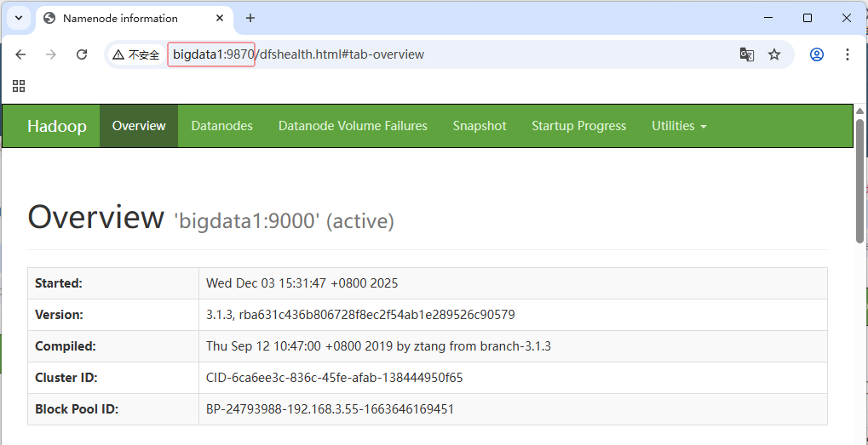Close the Namenode information tab

pyautogui.click(x=220, y=18)
